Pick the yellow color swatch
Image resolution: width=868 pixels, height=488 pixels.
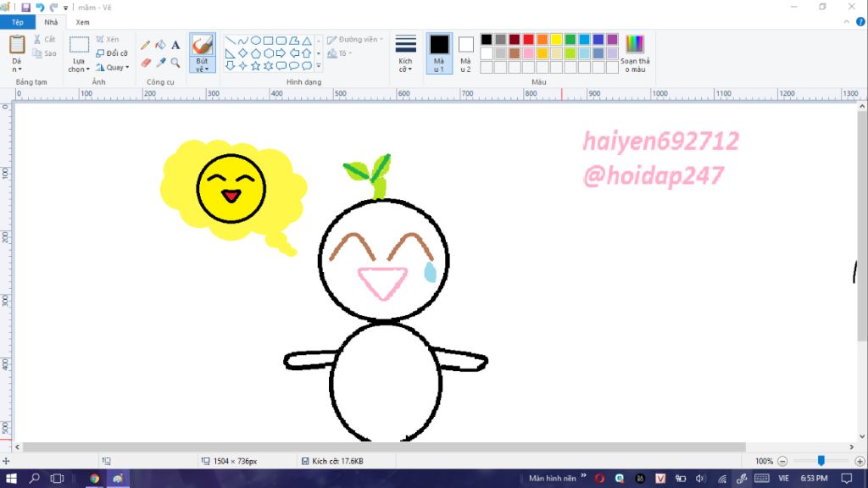pos(556,39)
